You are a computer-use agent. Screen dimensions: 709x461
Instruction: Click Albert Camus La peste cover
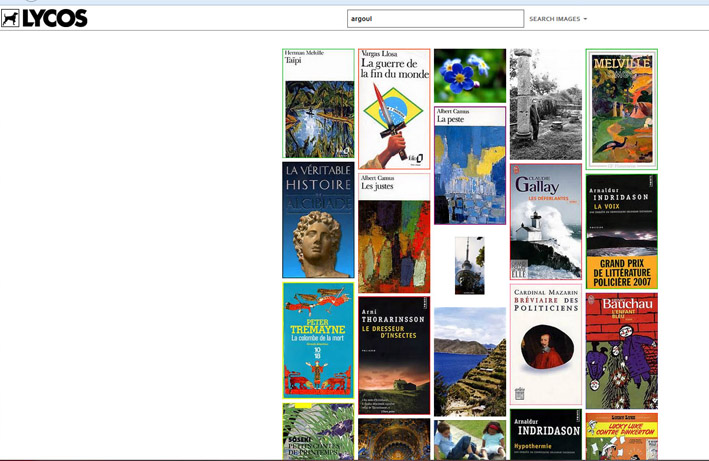(x=470, y=166)
